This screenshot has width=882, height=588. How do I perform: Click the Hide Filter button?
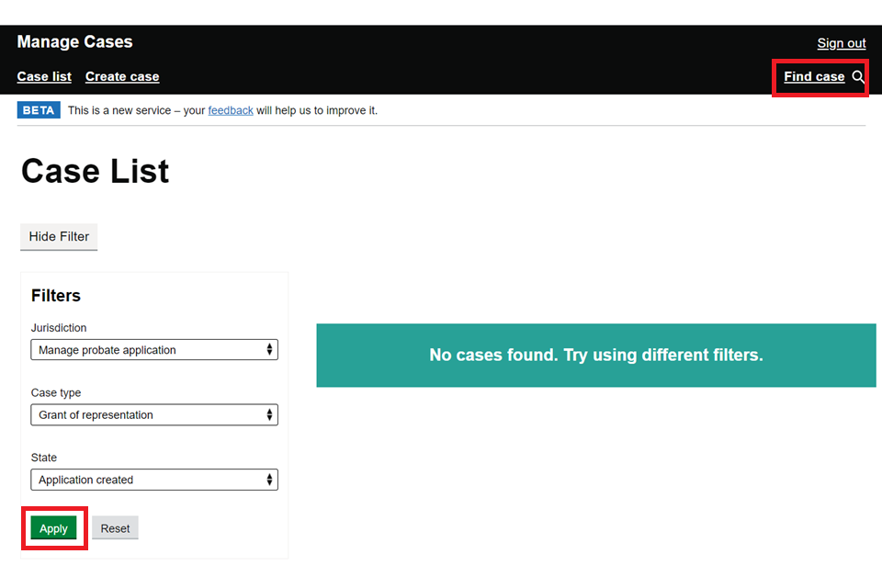tap(59, 236)
